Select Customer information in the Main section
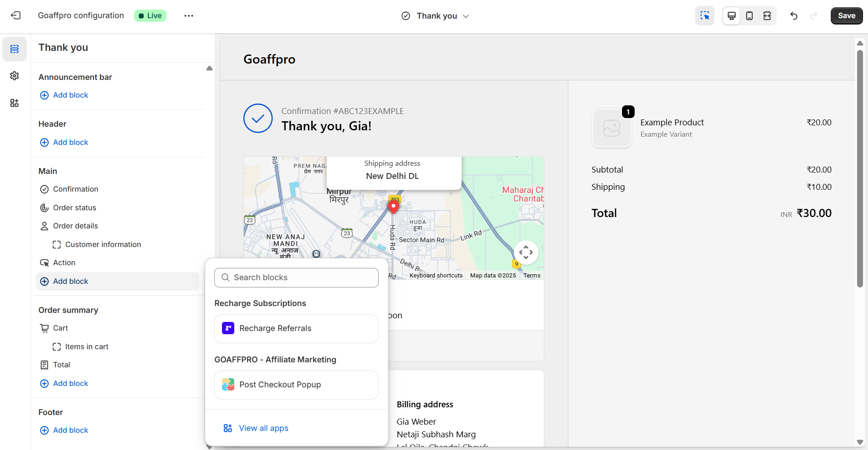 pos(103,244)
